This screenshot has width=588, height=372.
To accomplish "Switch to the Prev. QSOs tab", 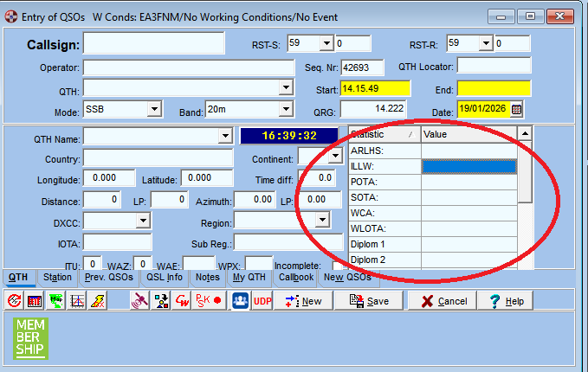I will 107,278.
